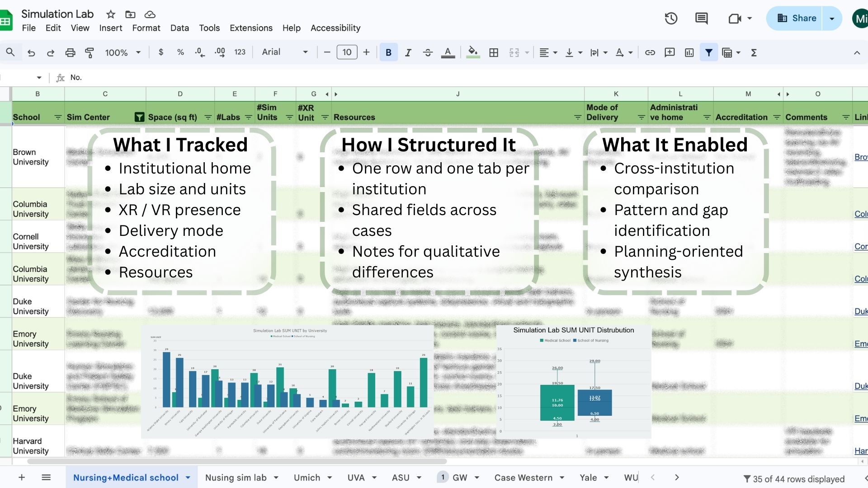868x488 pixels.
Task: Click the borders grid icon
Action: tap(494, 52)
